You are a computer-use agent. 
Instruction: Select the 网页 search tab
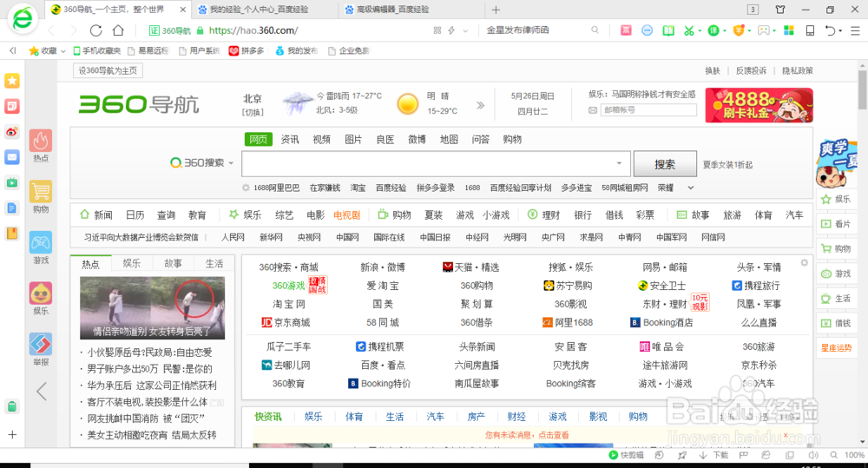click(x=258, y=139)
